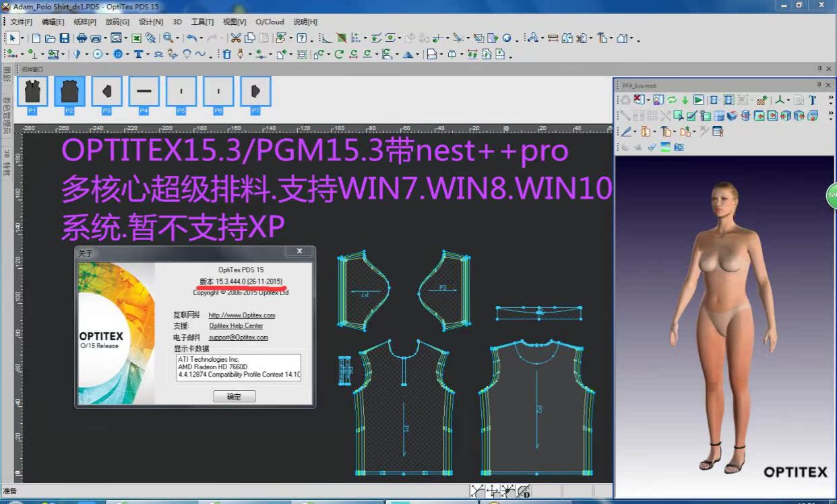Close the 关于 About dialog
The image size is (837, 504).
tap(299, 251)
